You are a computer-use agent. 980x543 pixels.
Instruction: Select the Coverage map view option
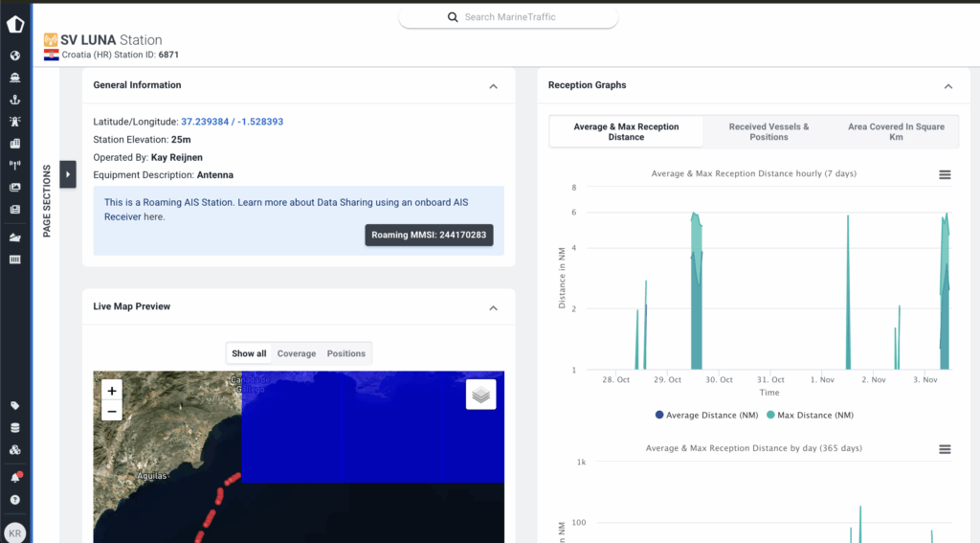tap(296, 353)
